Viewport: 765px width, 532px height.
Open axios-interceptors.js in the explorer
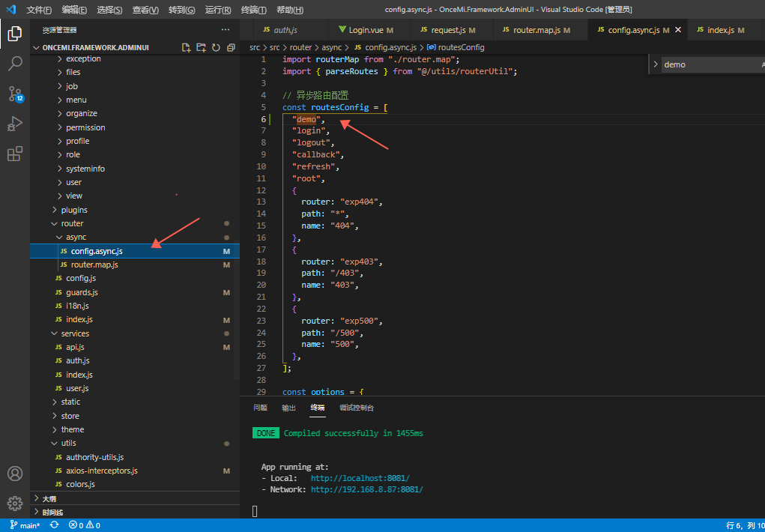(x=135, y=471)
